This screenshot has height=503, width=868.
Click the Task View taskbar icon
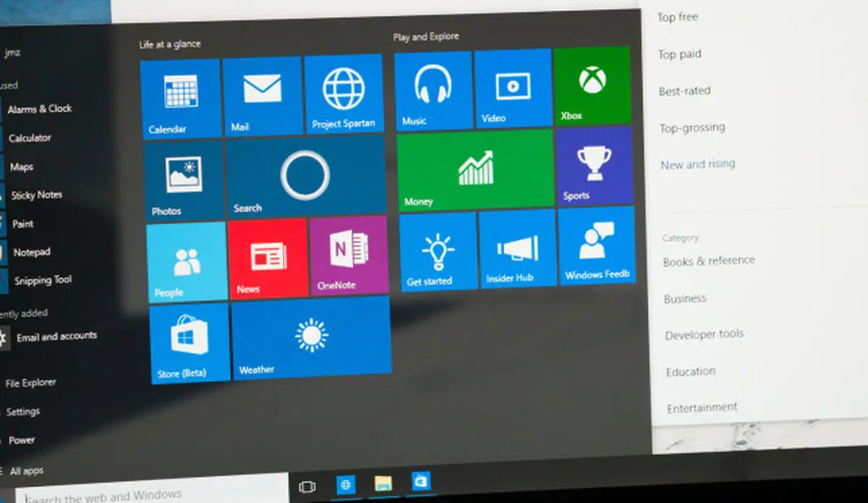pos(307,486)
